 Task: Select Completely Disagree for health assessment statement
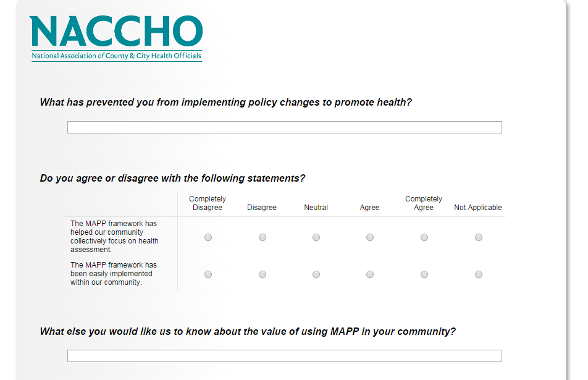[x=208, y=237]
